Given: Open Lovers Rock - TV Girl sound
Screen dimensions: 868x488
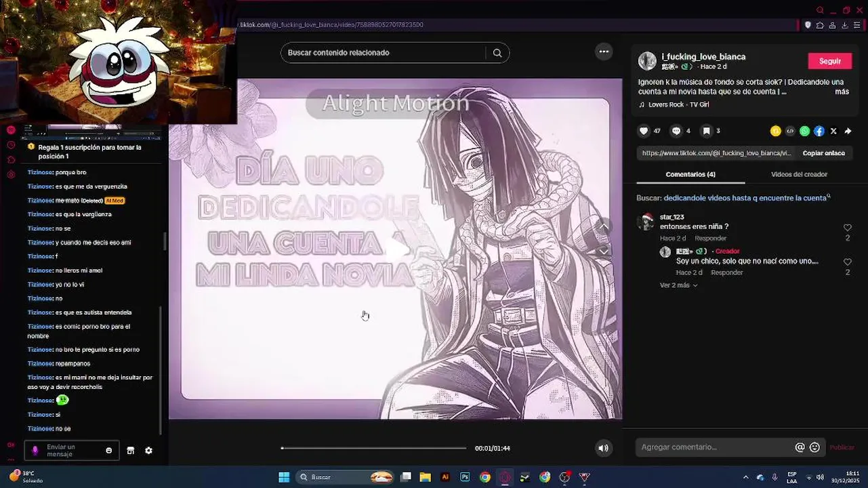Looking at the screenshot, I should click(x=678, y=104).
